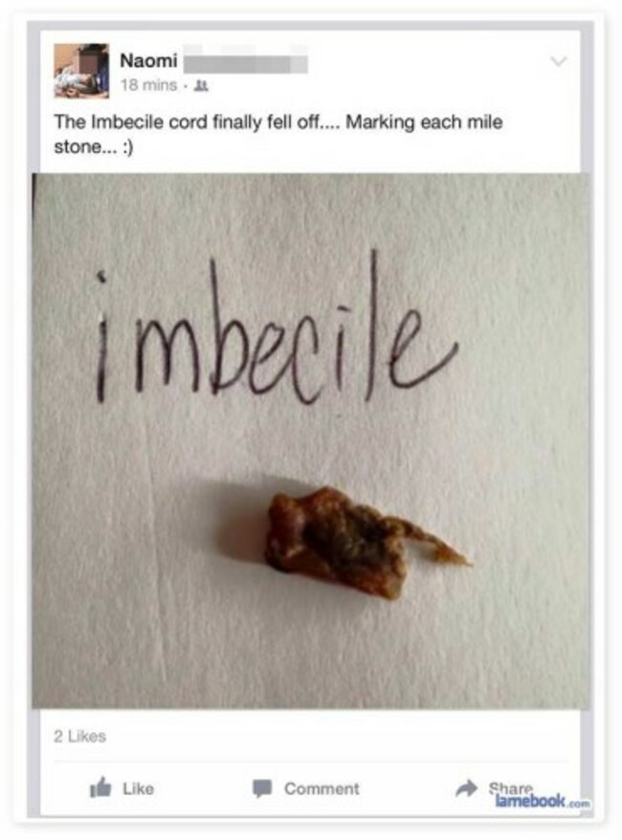Open the attached photo of the paper
This screenshot has width=622, height=840.
tap(311, 441)
